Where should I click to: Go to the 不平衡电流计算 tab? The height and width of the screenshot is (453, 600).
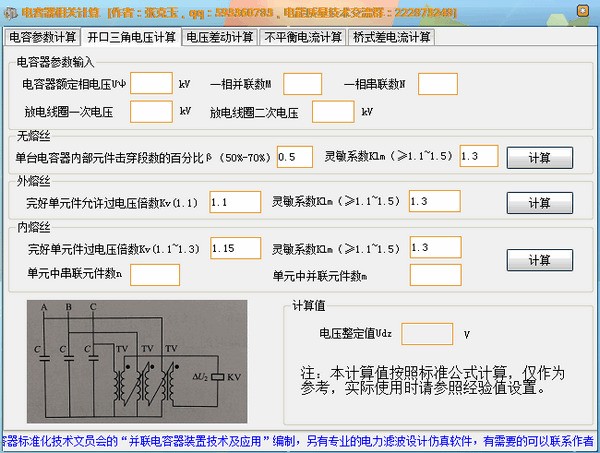pos(303,37)
